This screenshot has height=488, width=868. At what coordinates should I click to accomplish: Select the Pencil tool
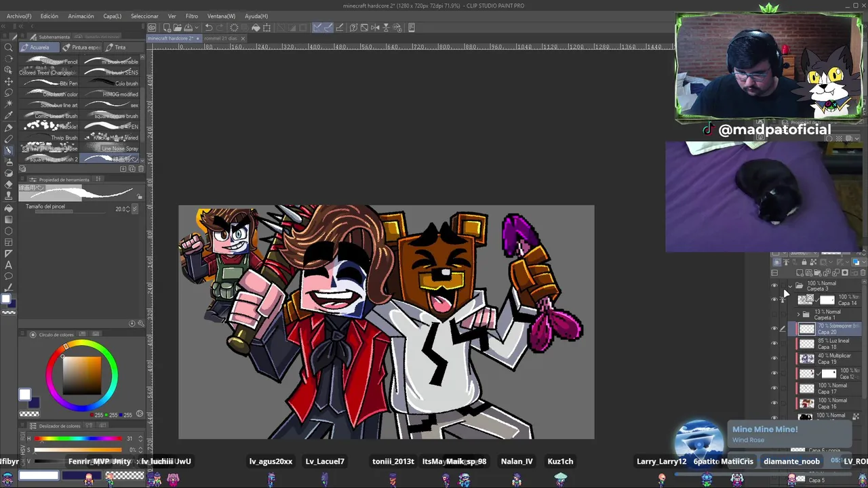point(9,139)
